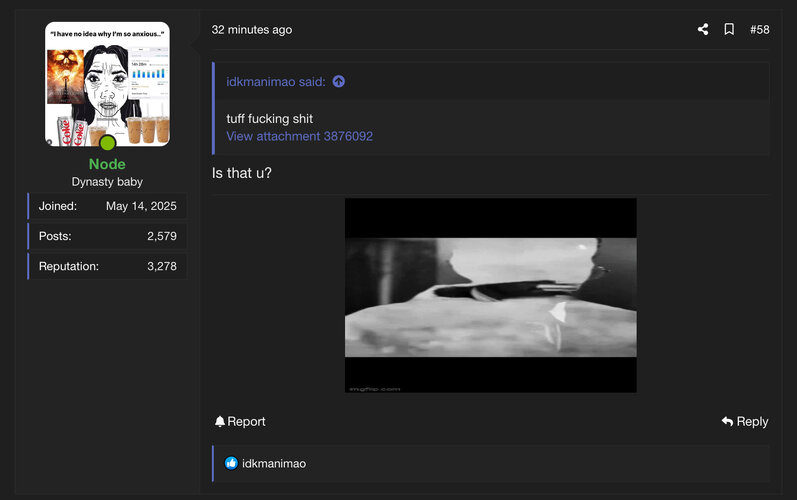Click the share icon on post #58
The height and width of the screenshot is (500, 797).
coord(703,29)
